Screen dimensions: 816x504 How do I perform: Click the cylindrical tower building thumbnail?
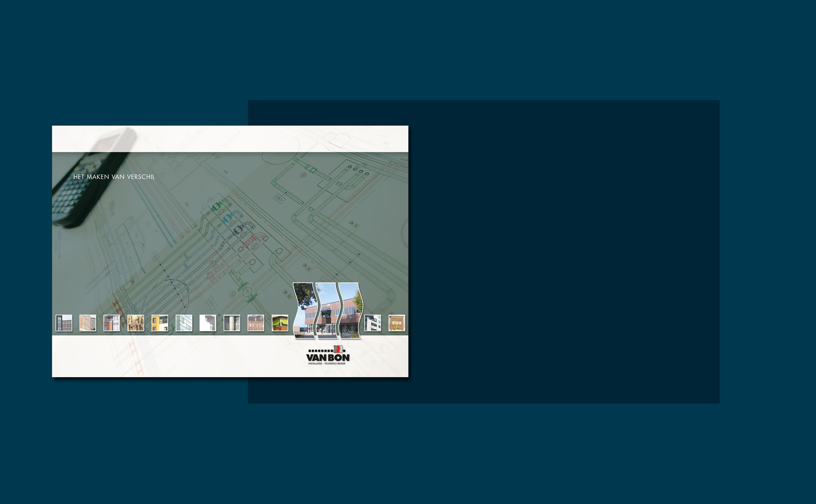232,323
